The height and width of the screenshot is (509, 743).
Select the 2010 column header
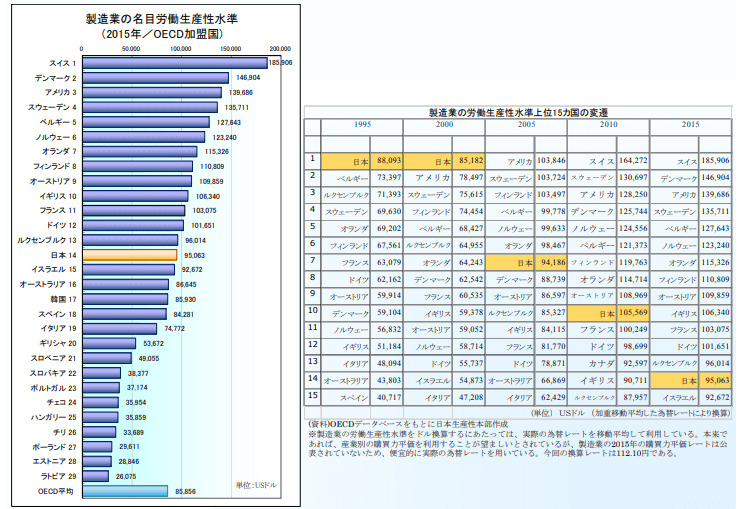pyautogui.click(x=607, y=123)
